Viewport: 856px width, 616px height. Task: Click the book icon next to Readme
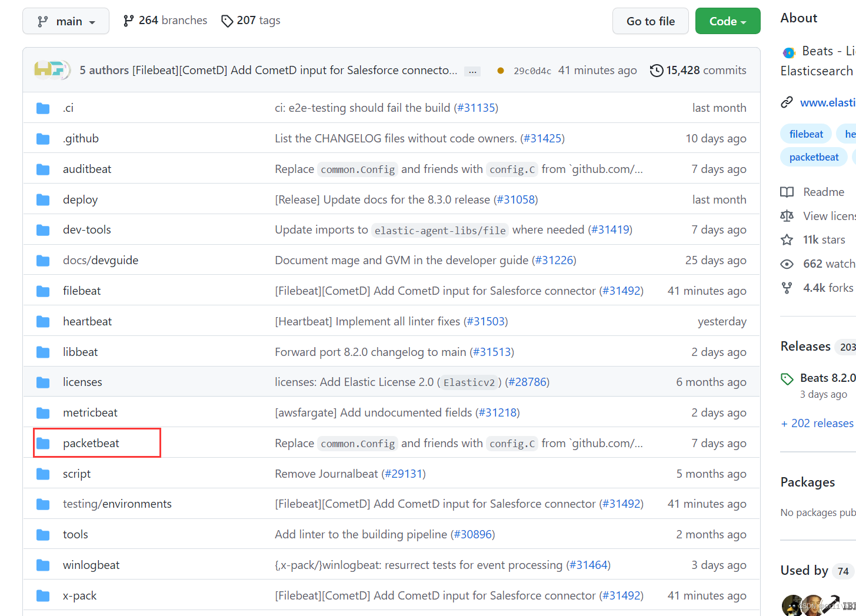[x=787, y=192]
